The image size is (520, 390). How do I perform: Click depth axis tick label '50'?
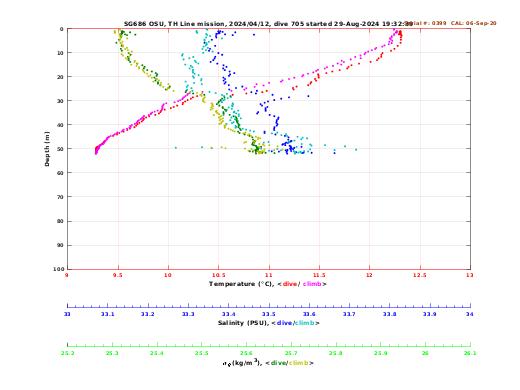(x=60, y=149)
